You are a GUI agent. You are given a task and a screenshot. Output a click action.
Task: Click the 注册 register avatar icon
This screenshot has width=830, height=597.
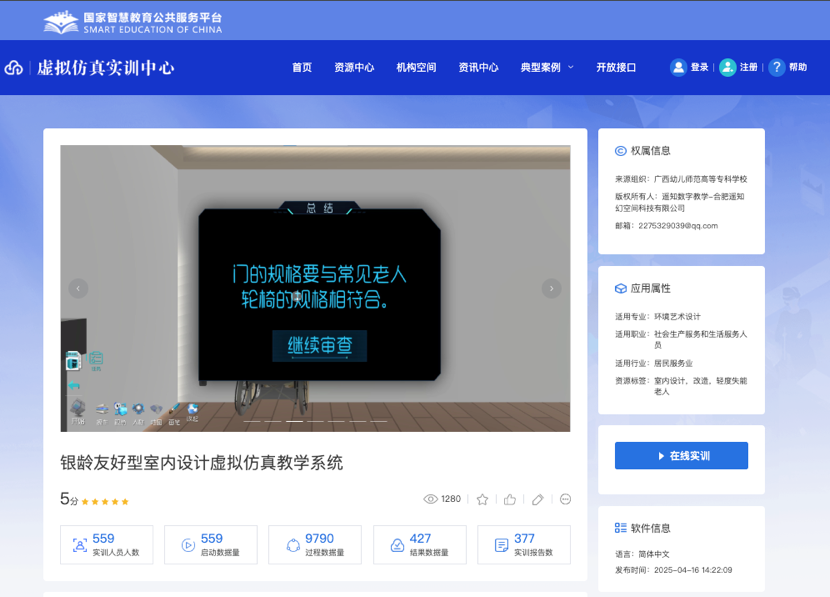point(728,67)
